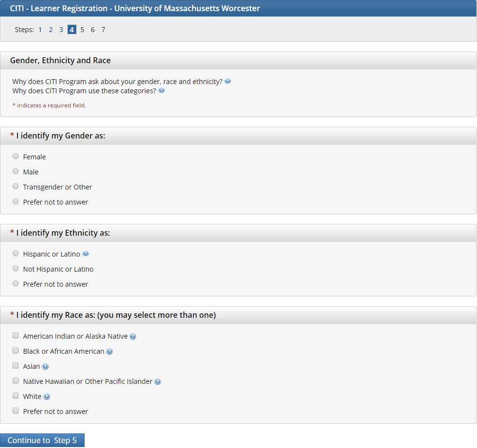Go to registration step 2
Screen dimensions: 477x448
tap(51, 30)
